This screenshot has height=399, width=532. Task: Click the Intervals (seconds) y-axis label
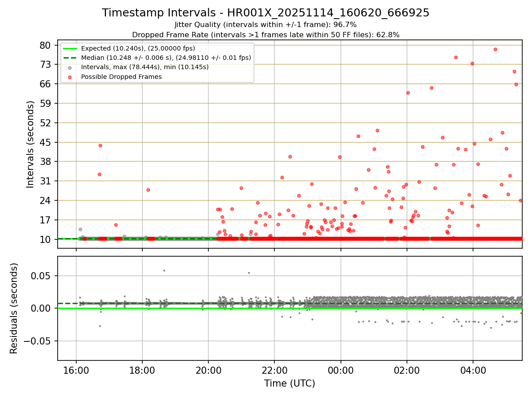coord(31,144)
